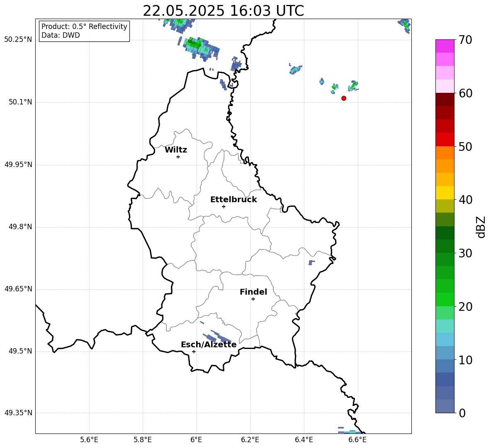Viewport: 491px width, 448px height.
Task: Click the 6.2°E longitude label
Action: (250, 440)
